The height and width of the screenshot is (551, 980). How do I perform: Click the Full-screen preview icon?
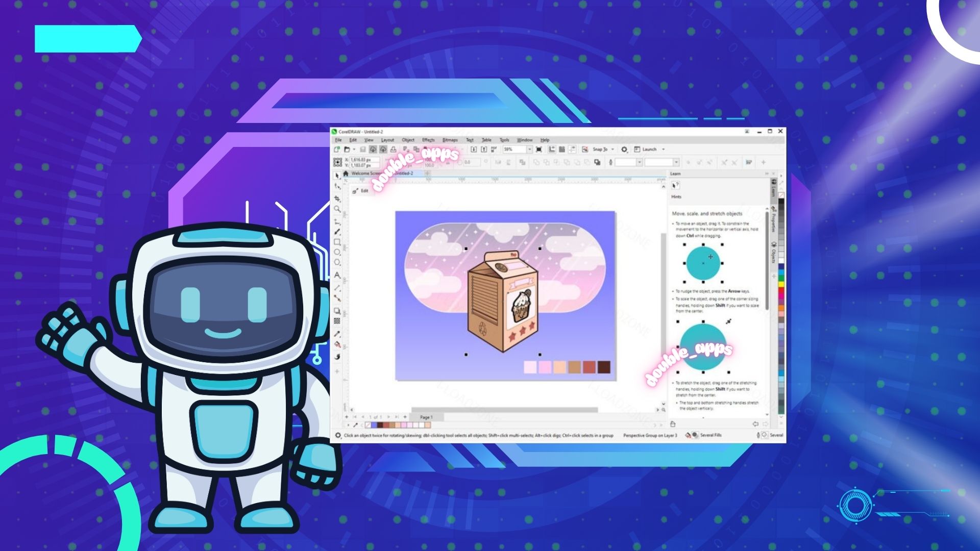538,149
